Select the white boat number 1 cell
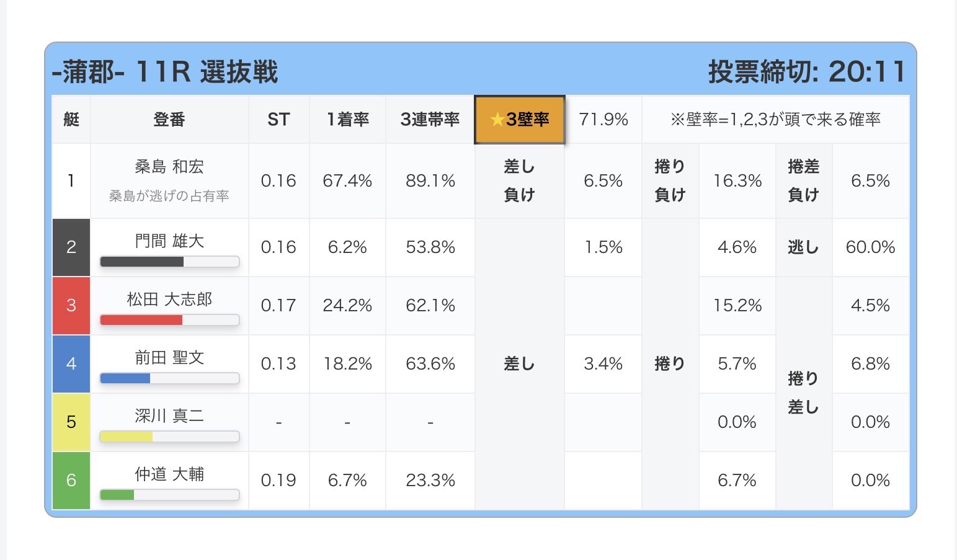The height and width of the screenshot is (560, 957). (x=71, y=181)
